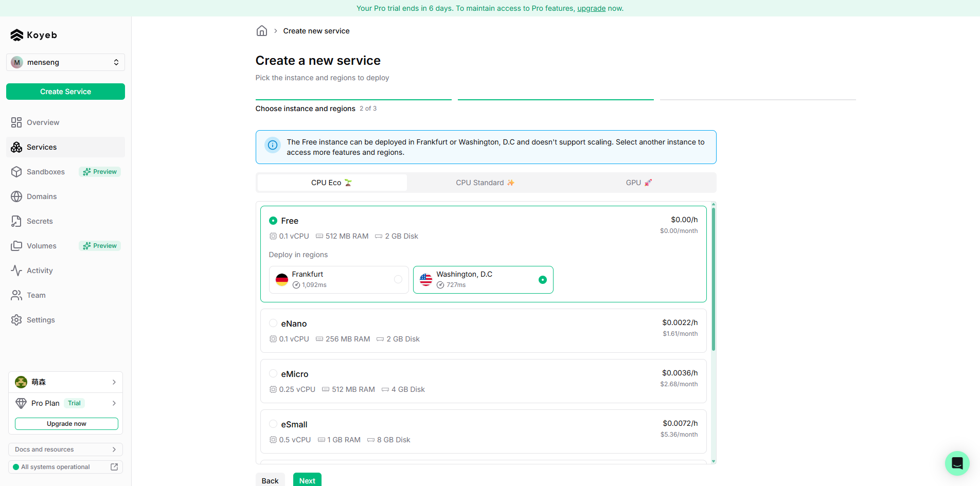Open the Services section from the sidebar
Viewport: 980px width, 486px height.
tap(41, 147)
